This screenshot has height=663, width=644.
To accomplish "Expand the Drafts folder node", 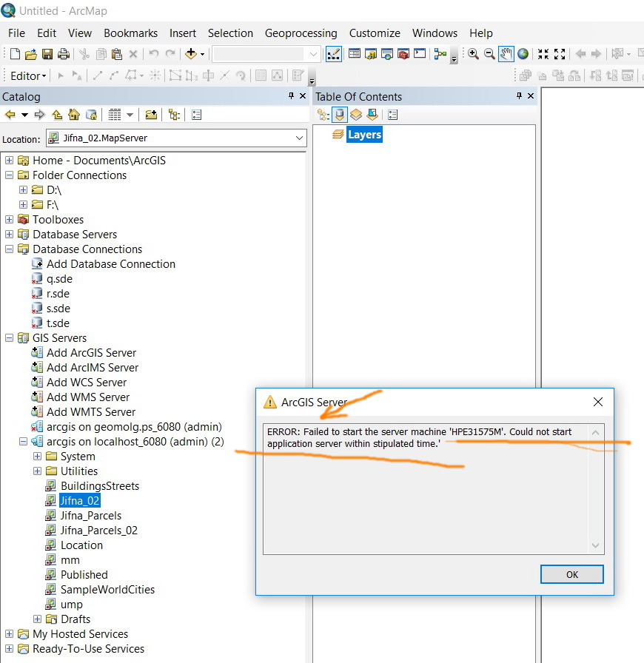I will (37, 619).
